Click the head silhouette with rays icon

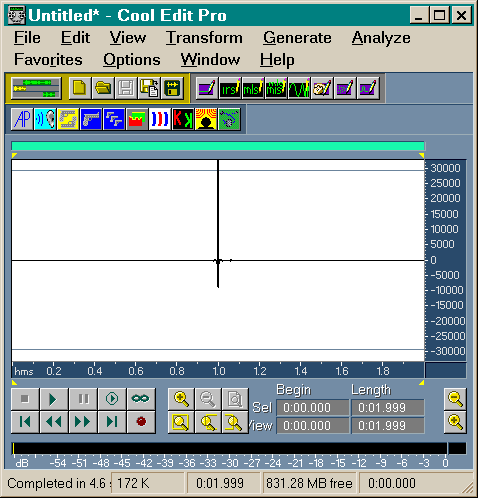click(x=206, y=119)
